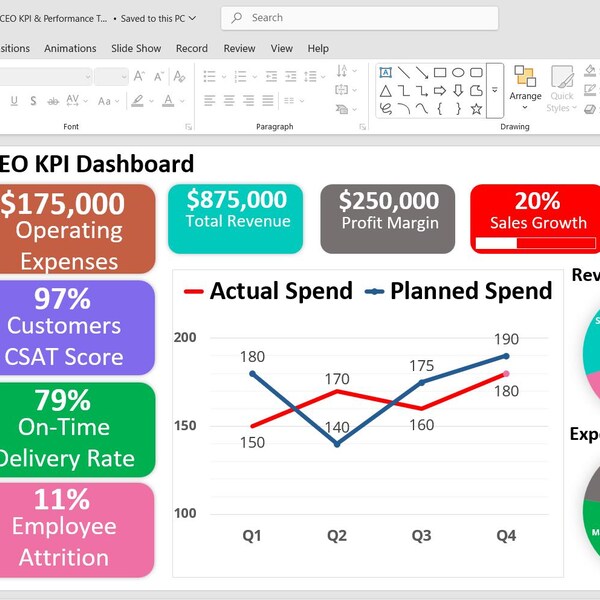Open the Character Spacing dropdown
The height and width of the screenshot is (600, 600).
[77, 101]
